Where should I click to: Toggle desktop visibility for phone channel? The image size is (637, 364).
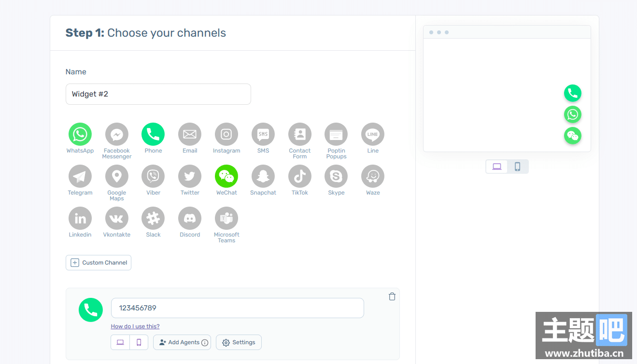120,342
